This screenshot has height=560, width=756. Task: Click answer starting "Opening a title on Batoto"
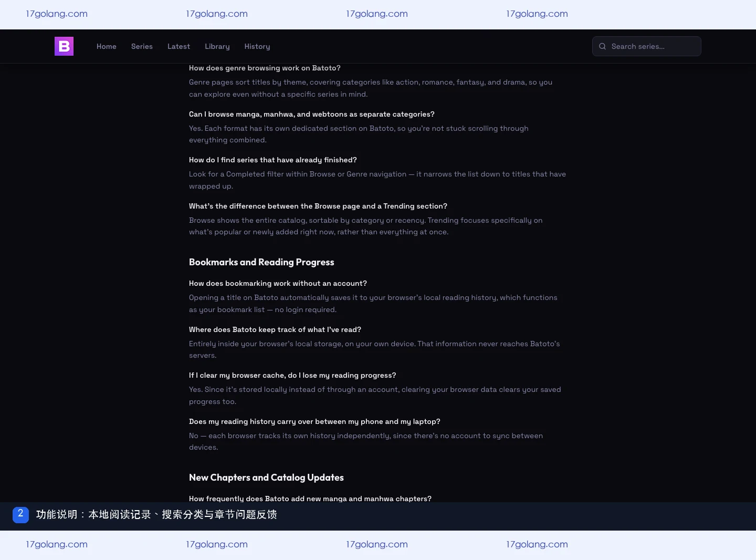(x=373, y=304)
